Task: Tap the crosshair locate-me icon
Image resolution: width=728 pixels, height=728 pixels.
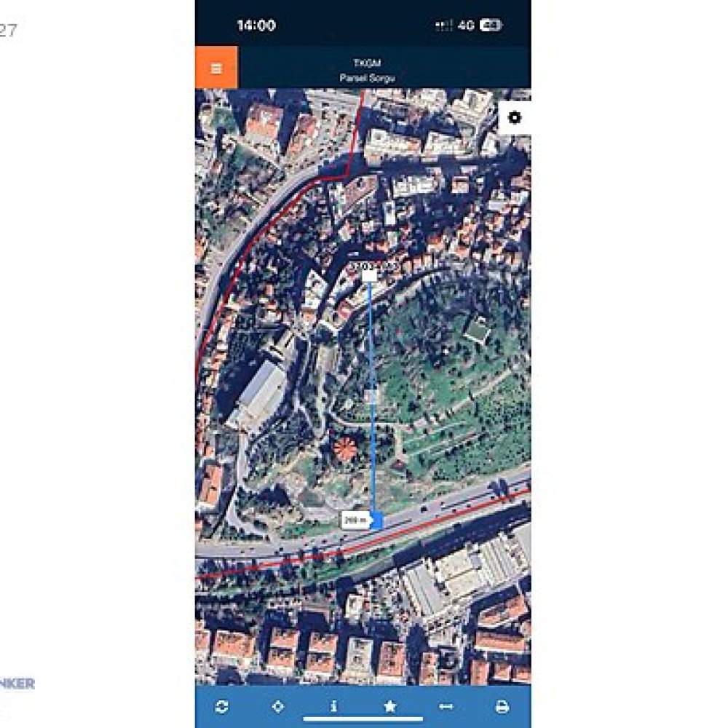Action: coord(277,707)
